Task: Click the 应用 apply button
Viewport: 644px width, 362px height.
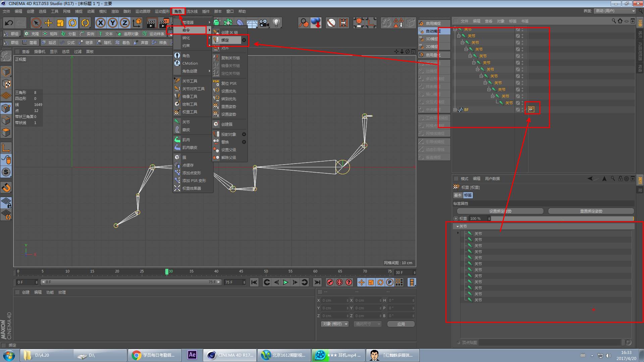Action: (x=401, y=324)
